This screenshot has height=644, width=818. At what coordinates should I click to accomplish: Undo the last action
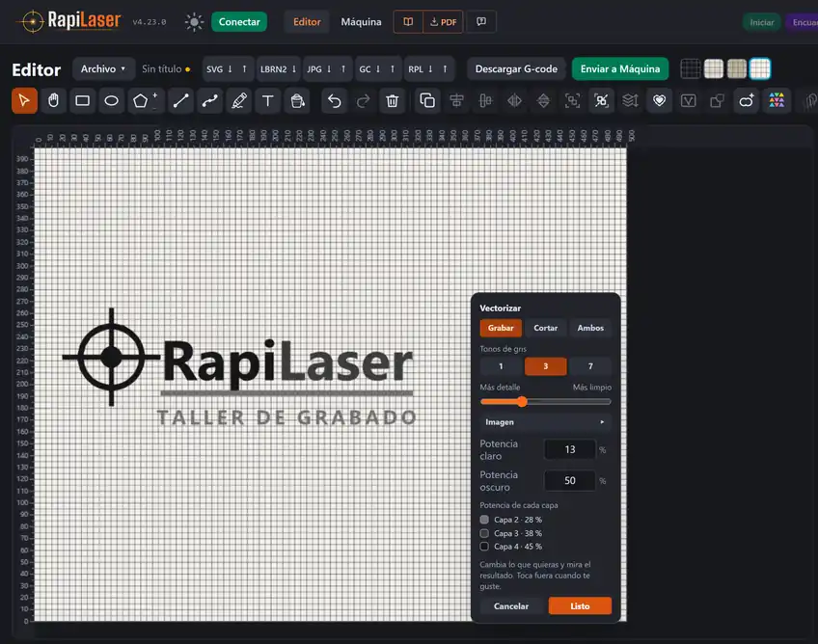click(335, 100)
